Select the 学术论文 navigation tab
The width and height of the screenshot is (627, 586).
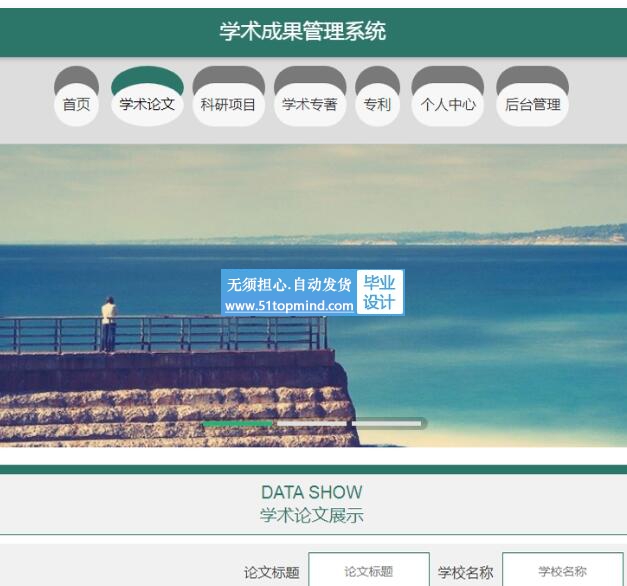(x=147, y=96)
